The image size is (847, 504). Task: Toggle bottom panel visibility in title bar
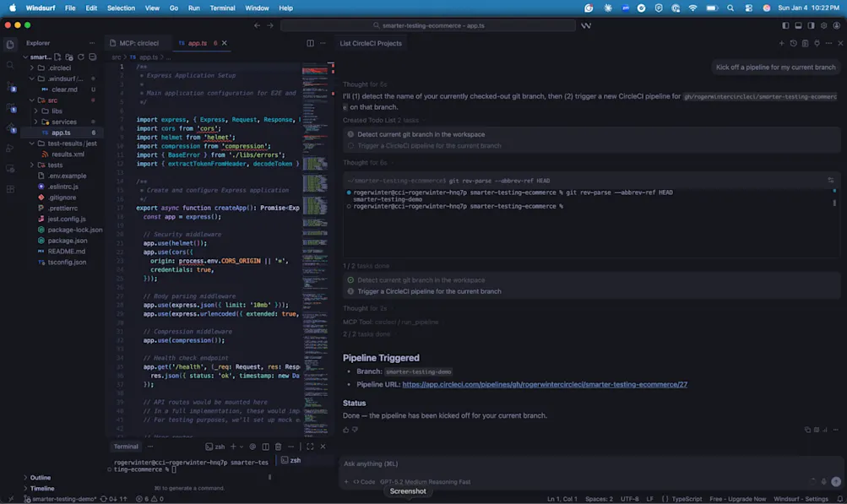point(798,25)
